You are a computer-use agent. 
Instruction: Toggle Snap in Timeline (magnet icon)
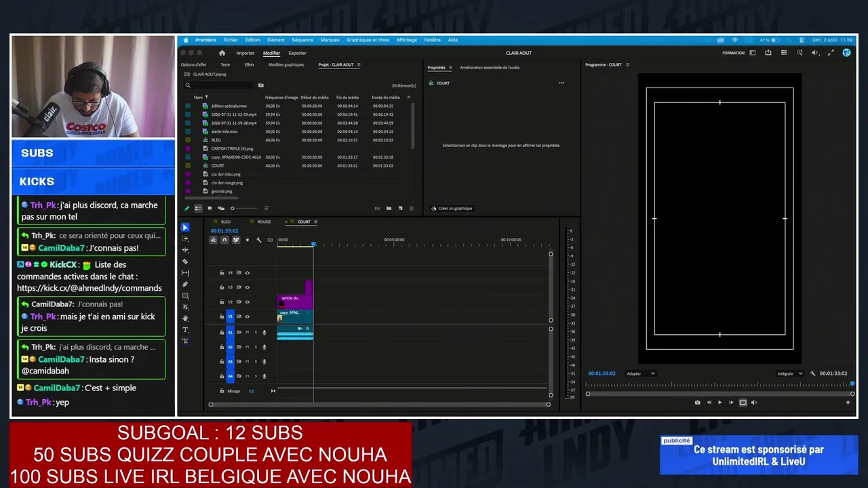(224, 240)
